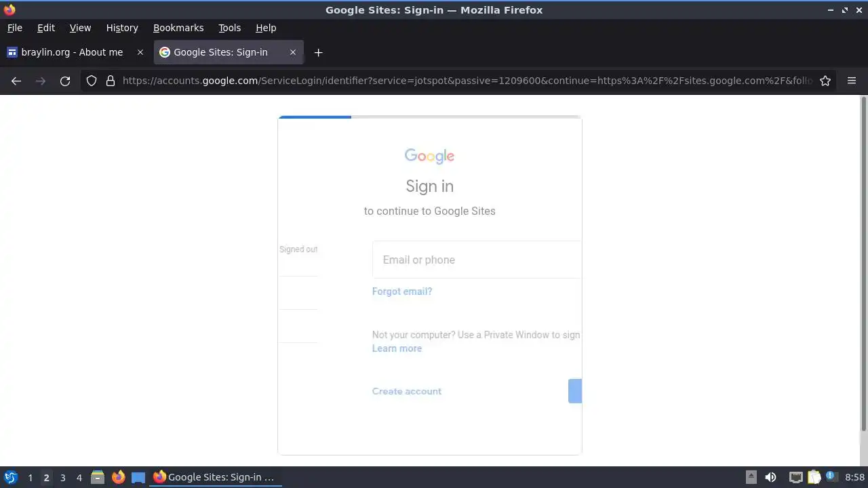Follow the Forgot email? link
Image resolution: width=868 pixels, height=488 pixels.
click(402, 291)
